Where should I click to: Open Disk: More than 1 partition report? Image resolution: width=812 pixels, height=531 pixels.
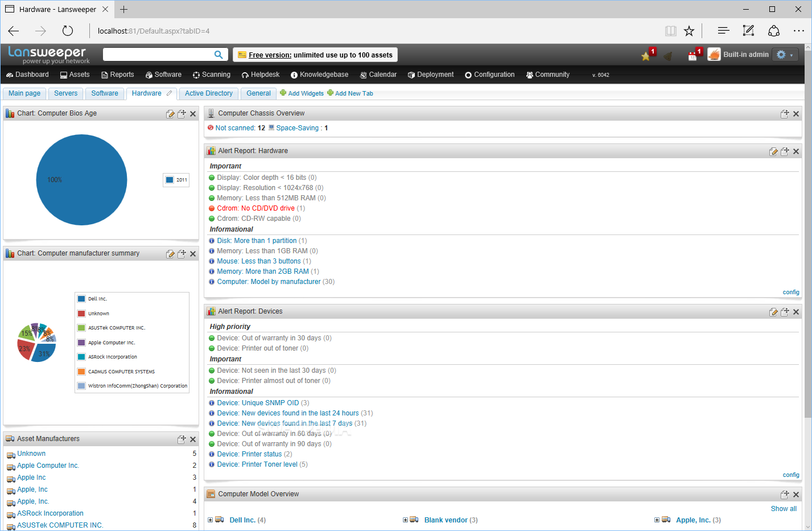pos(257,241)
